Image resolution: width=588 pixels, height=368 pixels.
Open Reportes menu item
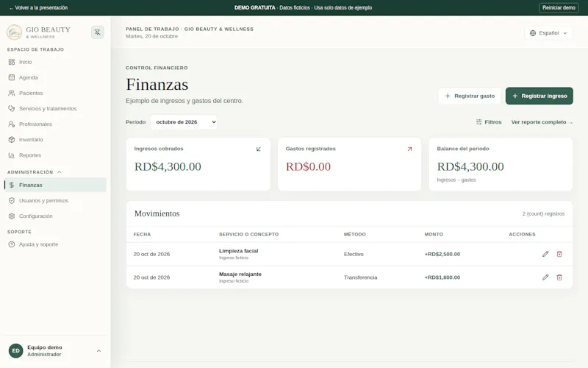pos(55,155)
